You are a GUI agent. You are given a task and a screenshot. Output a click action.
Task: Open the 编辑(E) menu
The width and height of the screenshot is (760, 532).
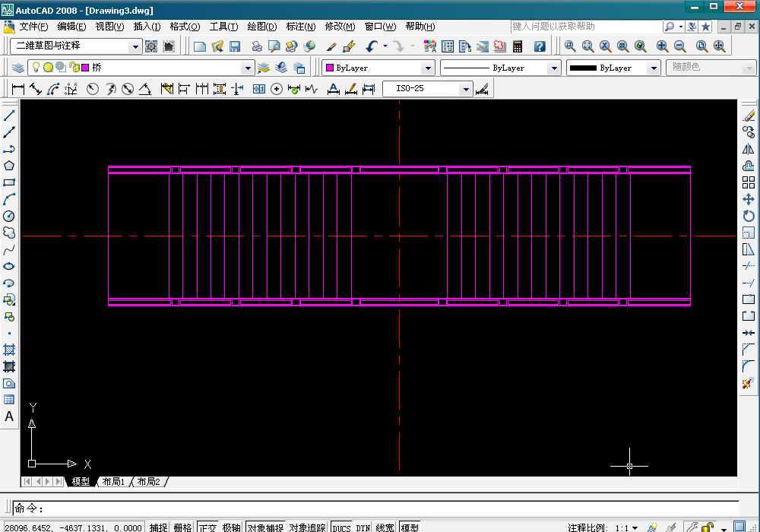(71, 26)
